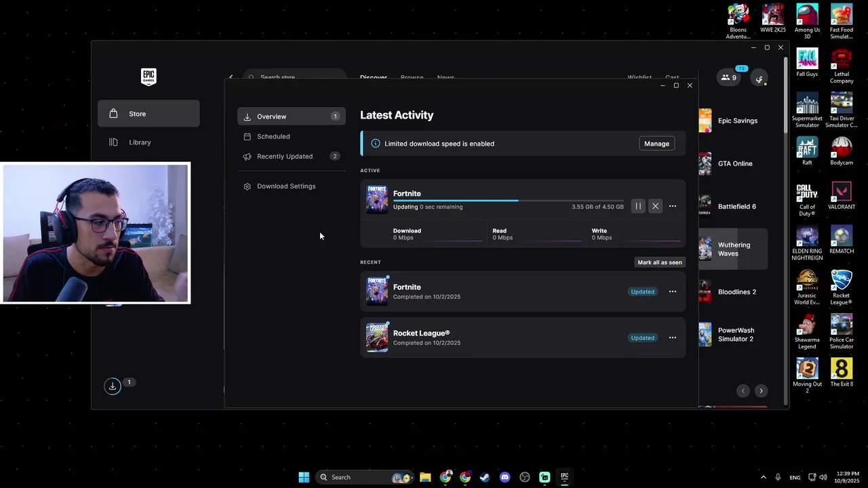Open options menu for completed Fortnite entry
This screenshot has width=868, height=488.
point(673,291)
